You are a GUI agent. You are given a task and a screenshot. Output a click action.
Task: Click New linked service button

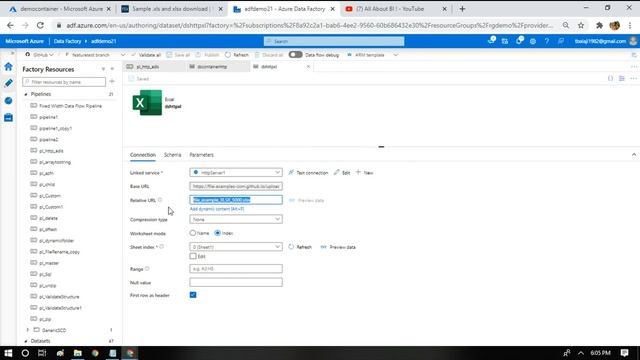pos(364,173)
